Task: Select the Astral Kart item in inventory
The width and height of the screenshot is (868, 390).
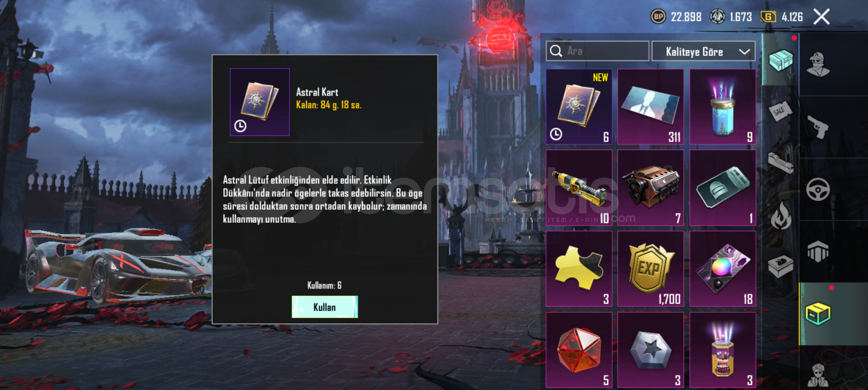Action: pos(579,107)
